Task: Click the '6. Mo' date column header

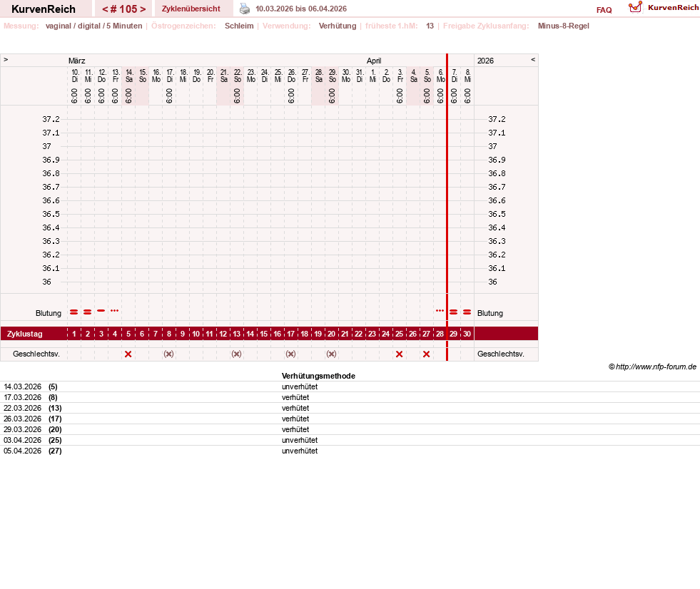Action: point(441,76)
